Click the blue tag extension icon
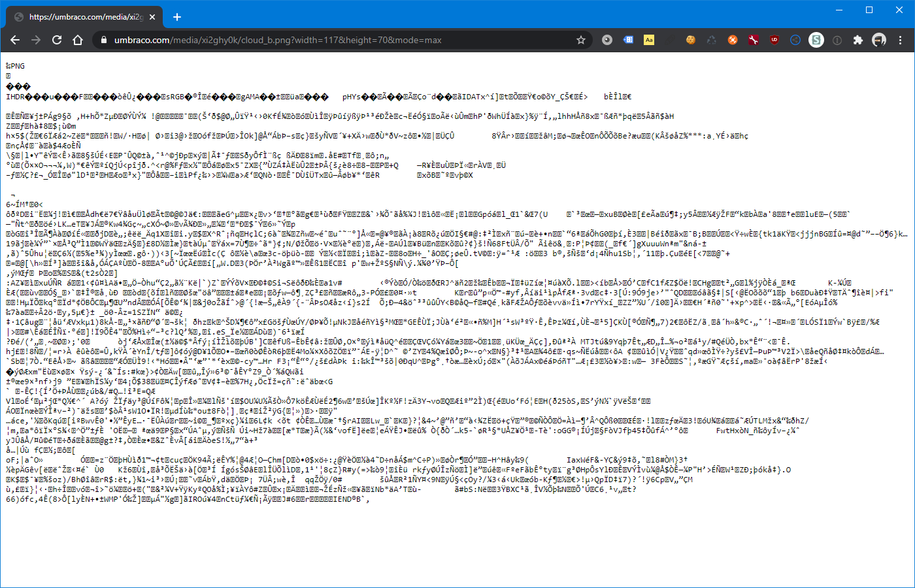Screen dimensions: 915x588 pyautogui.click(x=628, y=40)
